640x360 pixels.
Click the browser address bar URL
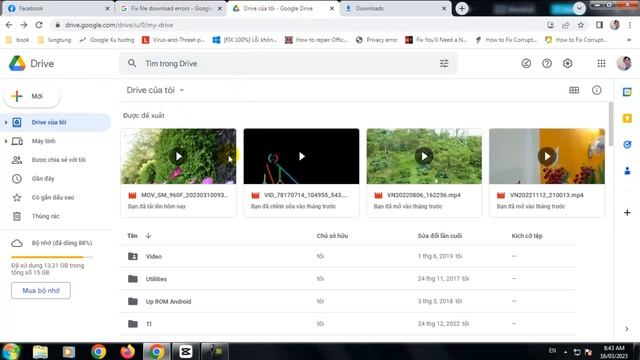tap(119, 25)
